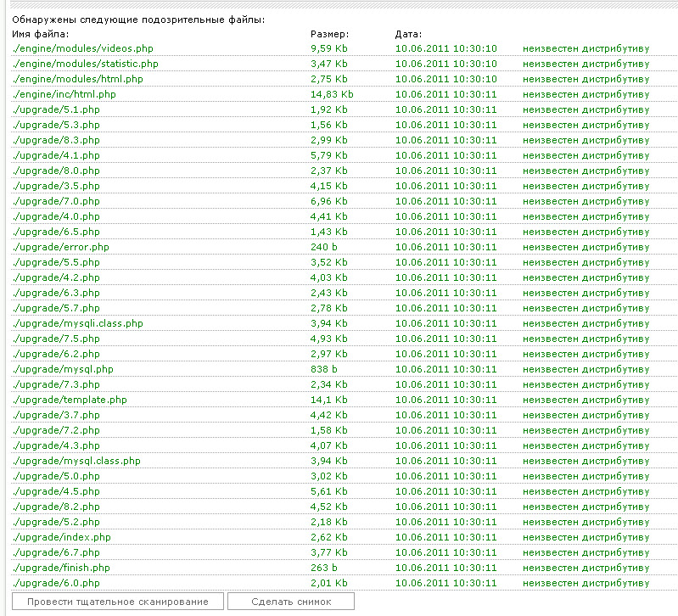Viewport: 678px width, 616px height.
Task: Select file name ./upgrade/6.7.php
Action: 56,552
